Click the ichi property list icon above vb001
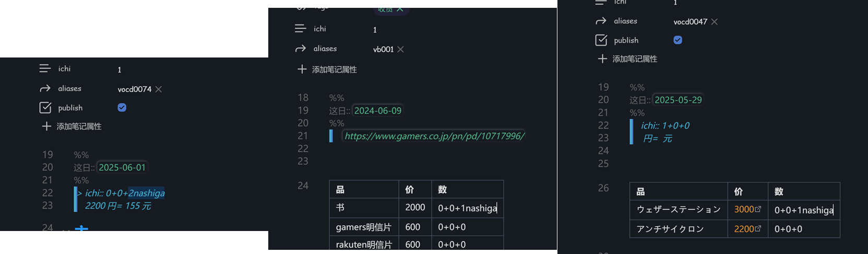868x254 pixels. (300, 29)
